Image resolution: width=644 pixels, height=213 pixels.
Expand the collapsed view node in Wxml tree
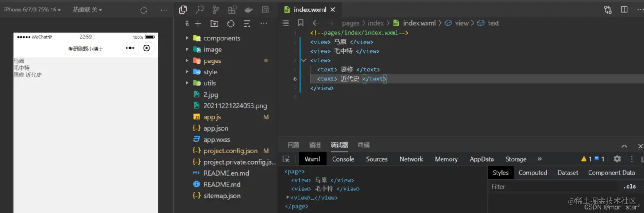[x=288, y=197]
